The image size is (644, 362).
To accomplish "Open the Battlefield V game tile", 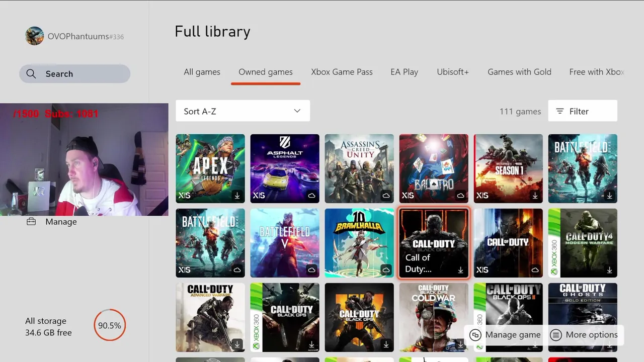I will click(x=285, y=243).
